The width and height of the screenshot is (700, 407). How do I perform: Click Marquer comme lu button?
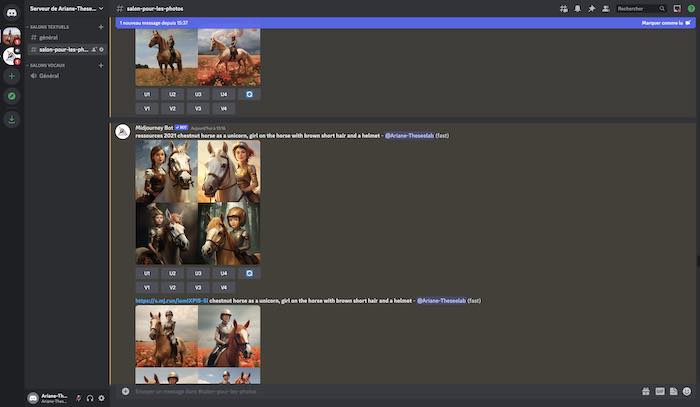(x=666, y=23)
